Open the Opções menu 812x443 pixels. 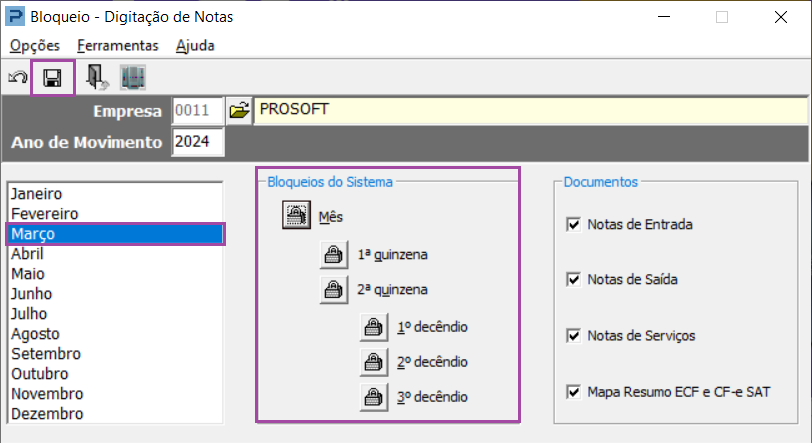[x=35, y=46]
